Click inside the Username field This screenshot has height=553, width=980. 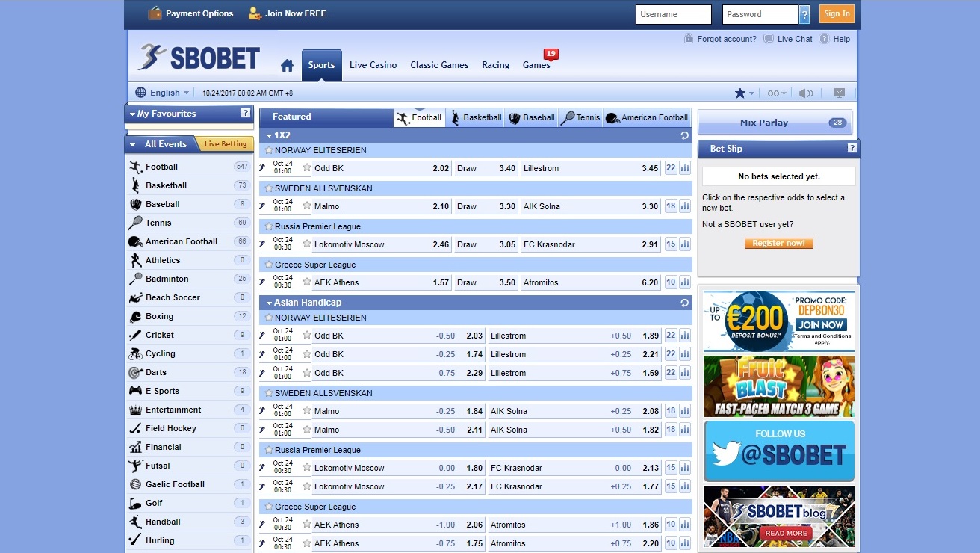(672, 14)
